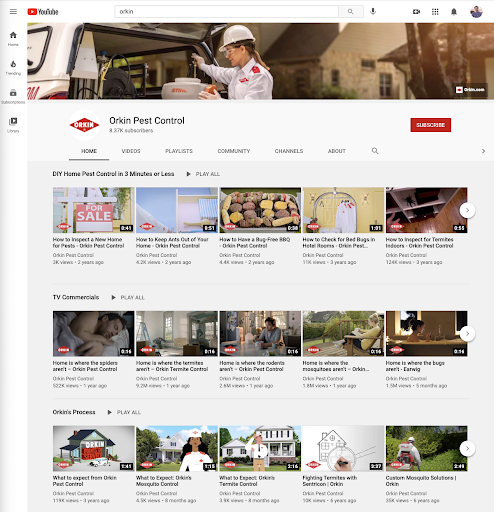Click title How to Have a Bug-Free BBQ

click(255, 243)
